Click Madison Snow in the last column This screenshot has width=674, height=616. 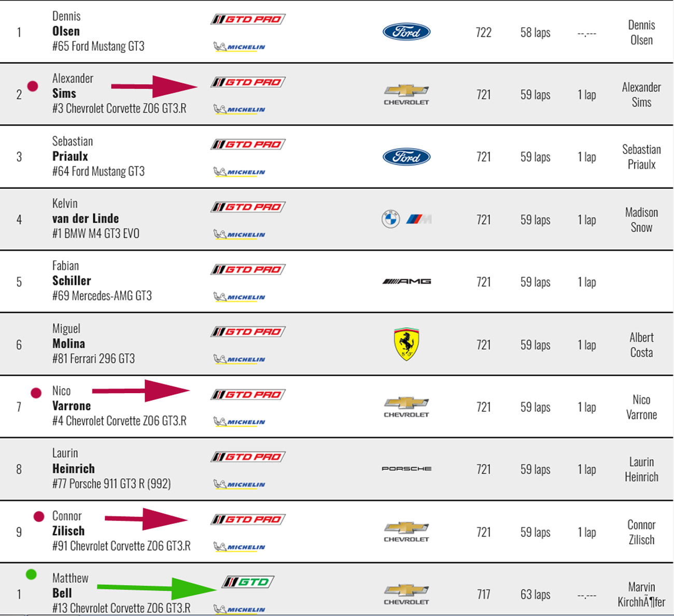tap(641, 220)
